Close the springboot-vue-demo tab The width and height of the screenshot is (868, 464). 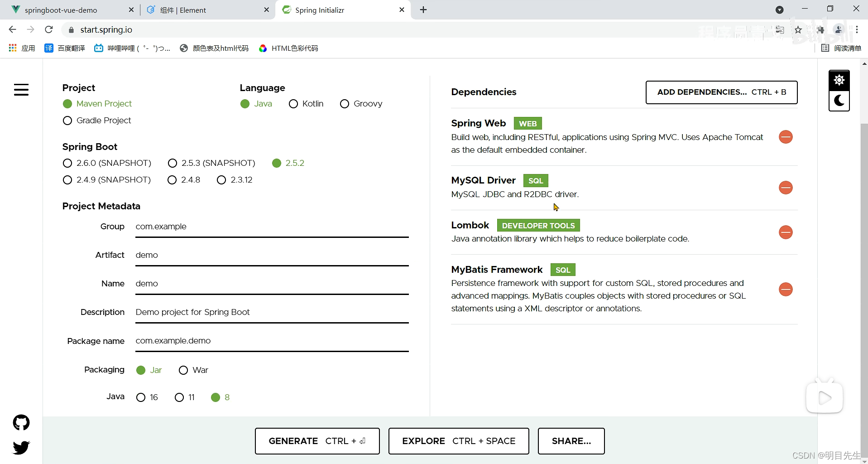131,10
